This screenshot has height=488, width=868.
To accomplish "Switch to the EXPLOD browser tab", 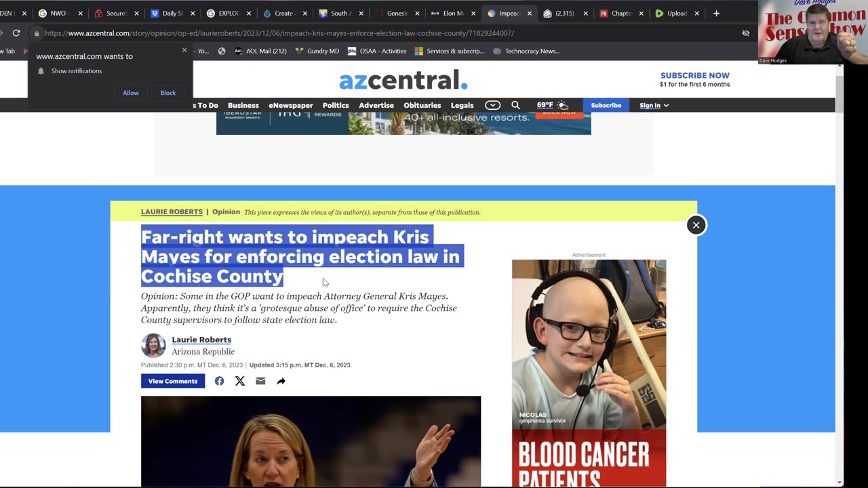I will [x=229, y=13].
